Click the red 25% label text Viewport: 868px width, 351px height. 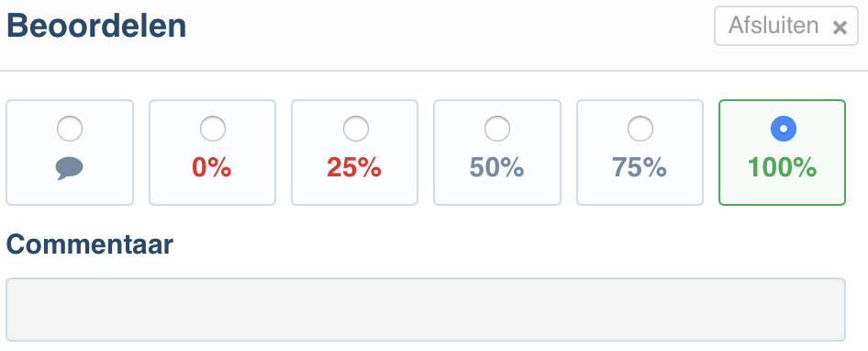pyautogui.click(x=354, y=167)
